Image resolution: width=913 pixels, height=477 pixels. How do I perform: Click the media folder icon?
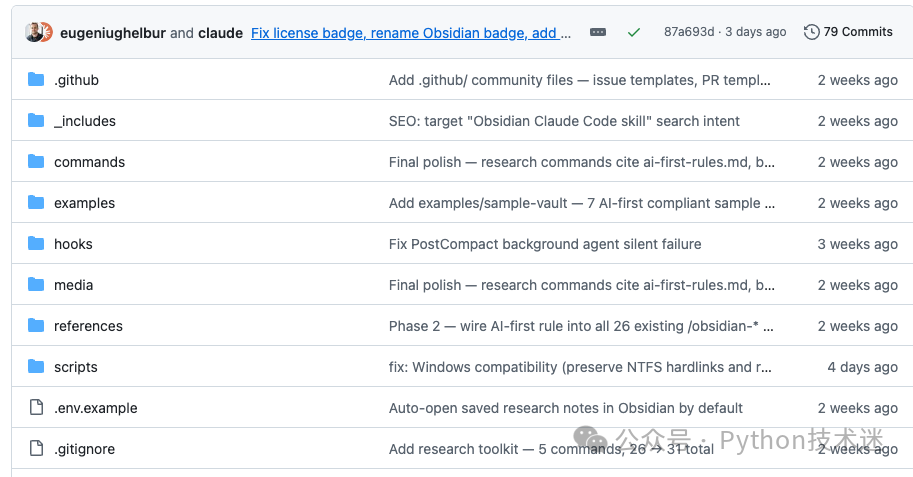(x=36, y=284)
